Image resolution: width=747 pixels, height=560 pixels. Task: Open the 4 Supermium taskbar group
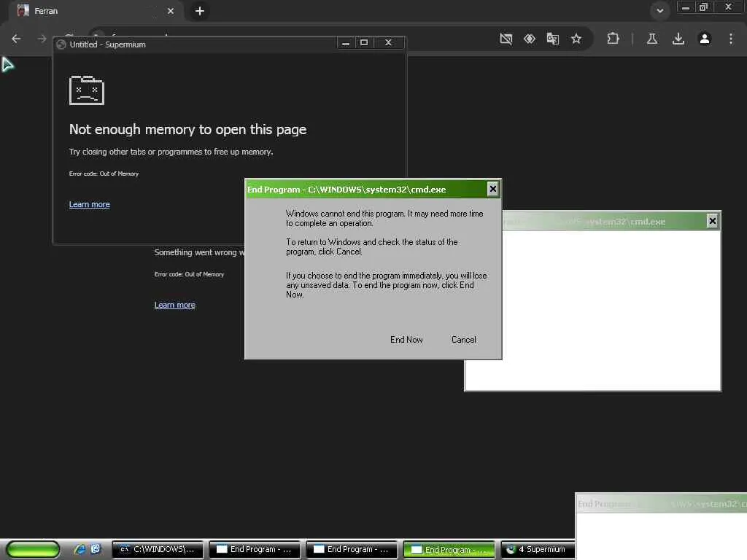point(538,549)
